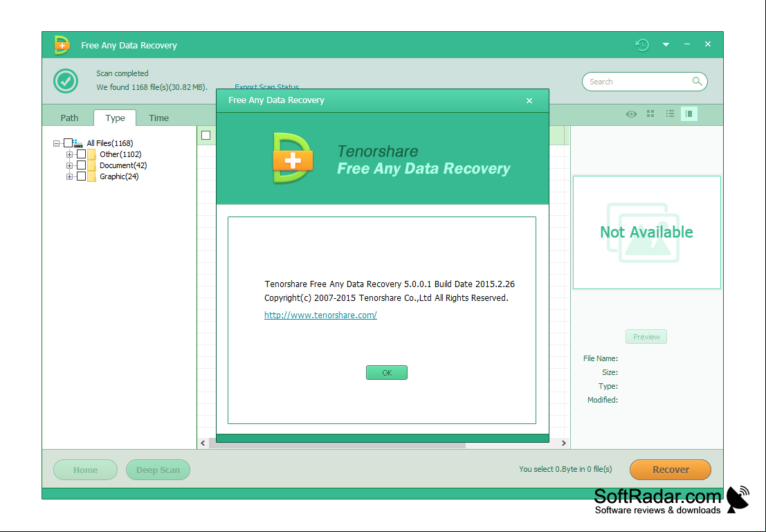Close the About dialog with the X
The image size is (766, 532).
(529, 100)
